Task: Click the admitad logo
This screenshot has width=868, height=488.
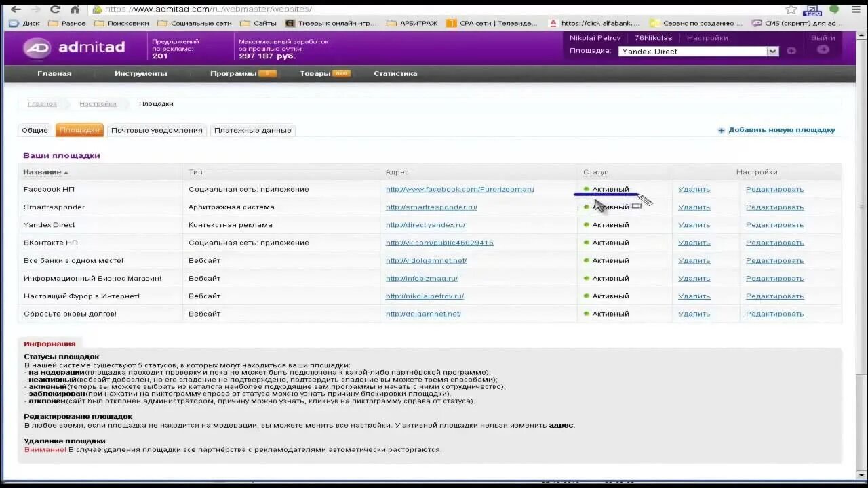Action: [75, 47]
